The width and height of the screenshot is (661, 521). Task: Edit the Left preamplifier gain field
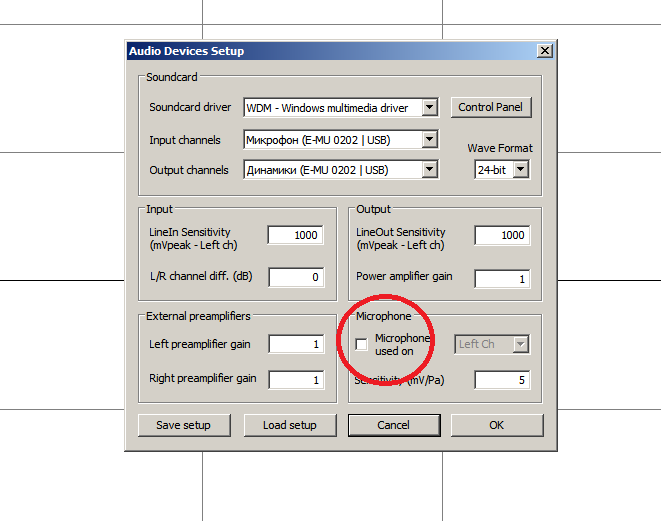(296, 344)
